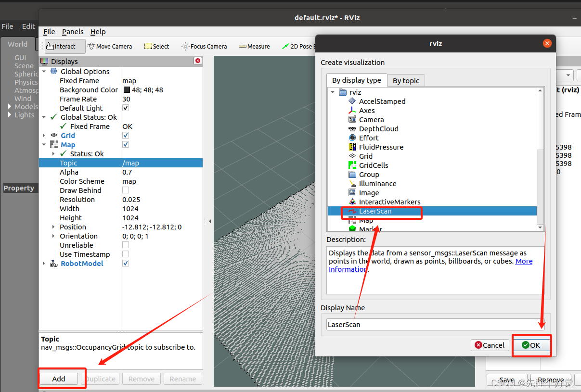Collapse the Global Status tree node
581x392 pixels.
click(x=44, y=117)
